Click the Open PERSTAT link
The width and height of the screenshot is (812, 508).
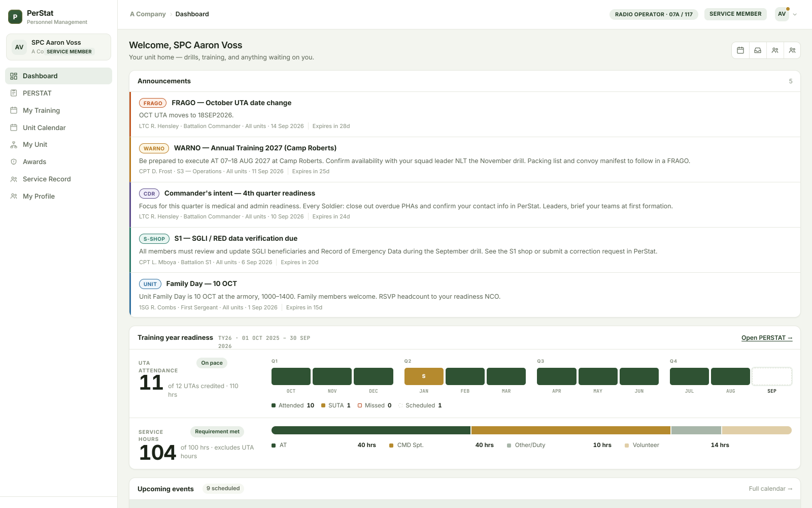pos(767,338)
